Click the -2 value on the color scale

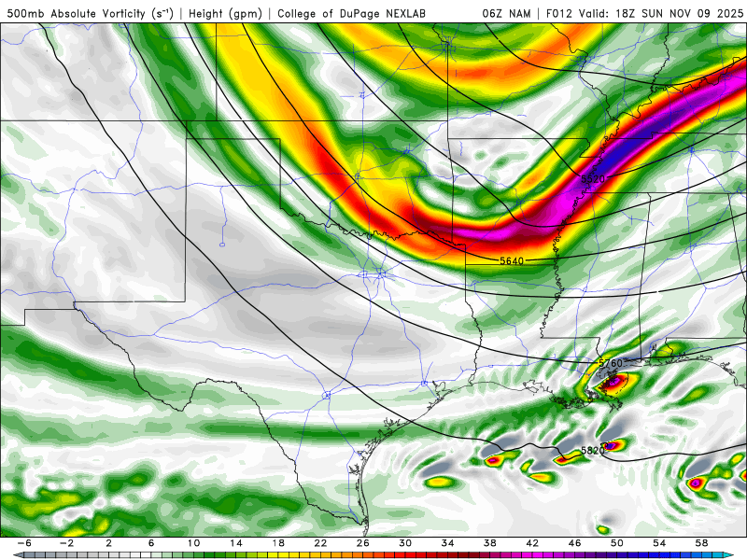[66, 543]
